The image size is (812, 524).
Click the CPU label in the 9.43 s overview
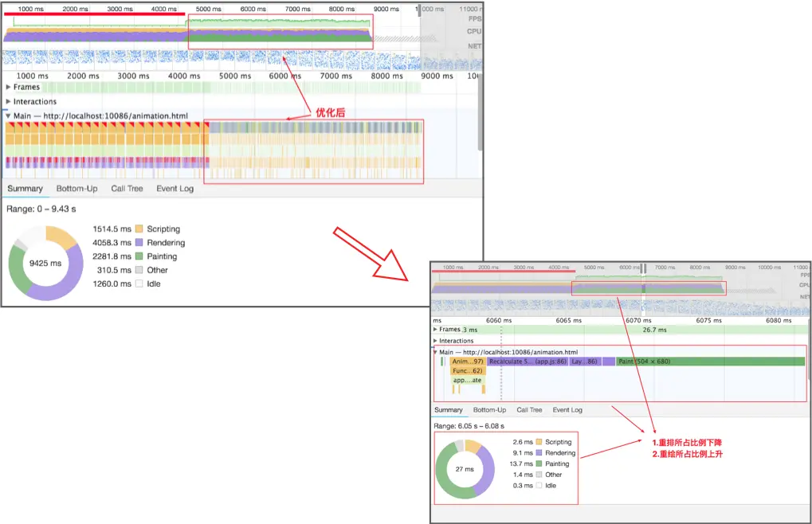pyautogui.click(x=474, y=31)
